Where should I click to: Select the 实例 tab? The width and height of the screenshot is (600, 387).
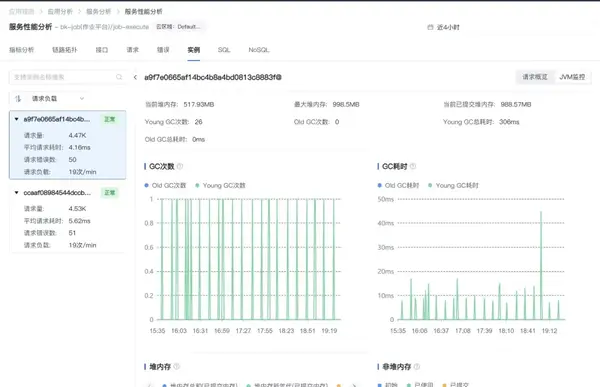pyautogui.click(x=194, y=50)
